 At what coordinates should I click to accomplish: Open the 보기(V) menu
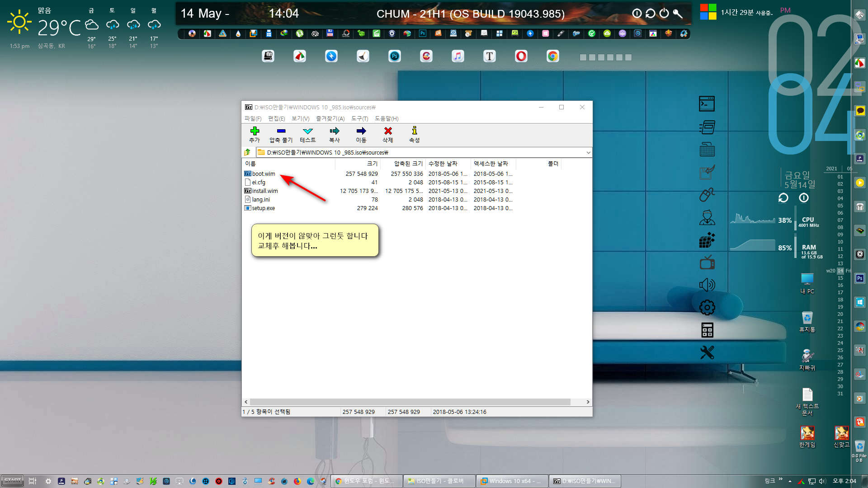(300, 118)
